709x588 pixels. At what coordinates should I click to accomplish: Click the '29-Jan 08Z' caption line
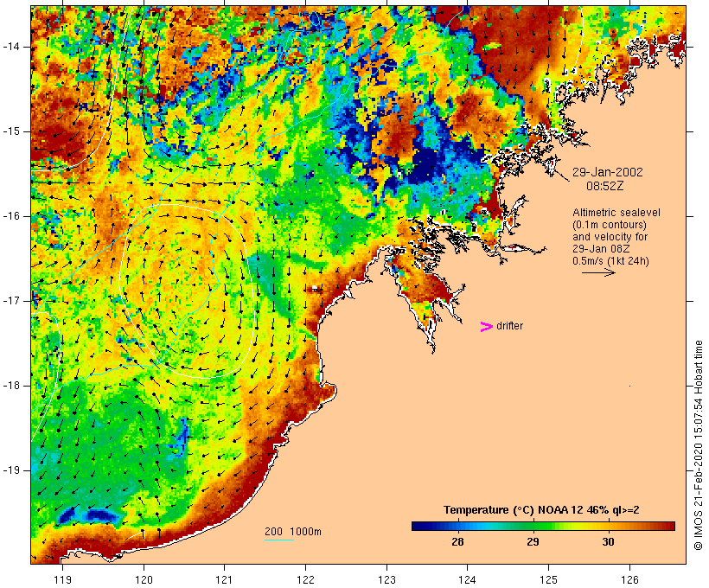[601, 249]
